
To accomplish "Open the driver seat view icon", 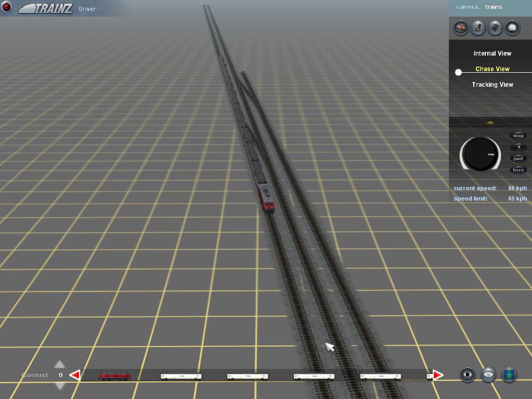I will pyautogui.click(x=478, y=28).
